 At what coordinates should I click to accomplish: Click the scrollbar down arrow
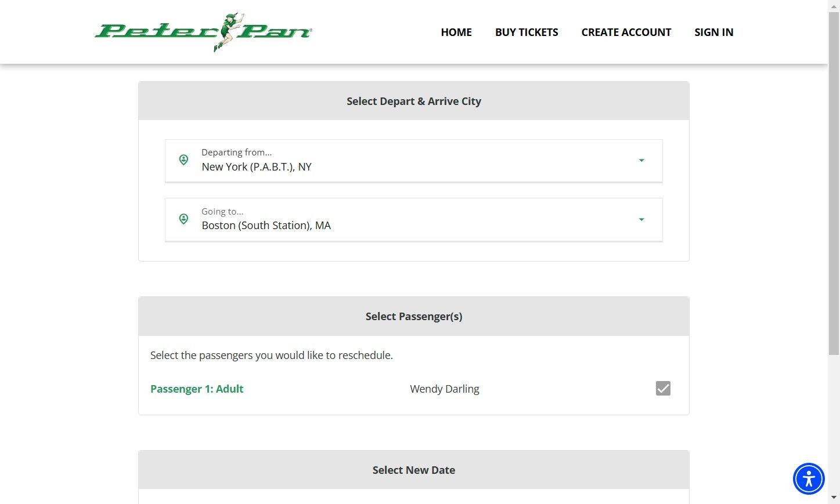click(834, 498)
